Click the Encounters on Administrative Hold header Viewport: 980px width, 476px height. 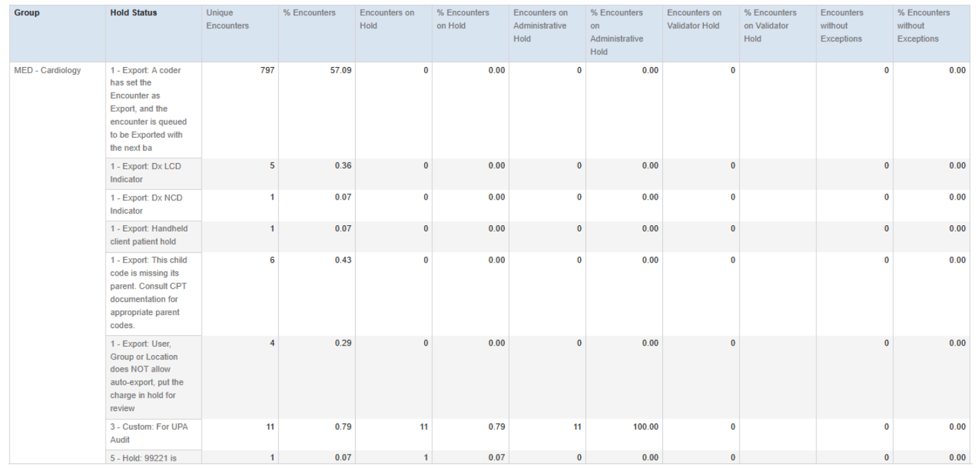[x=547, y=33]
